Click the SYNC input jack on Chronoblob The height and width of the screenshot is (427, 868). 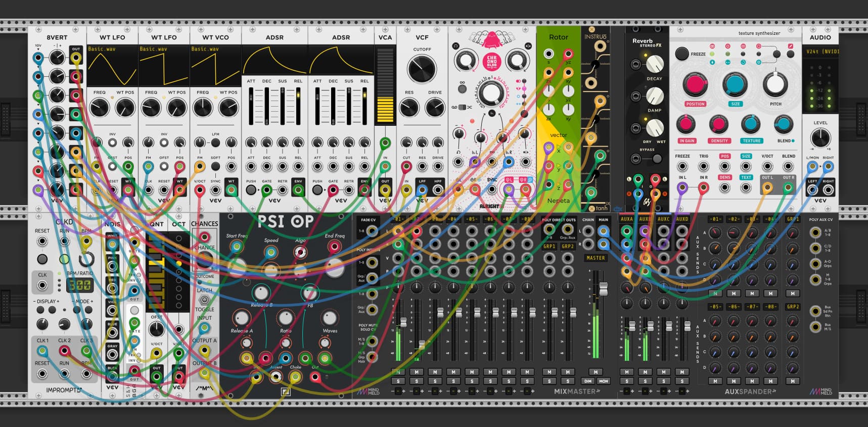tap(491, 189)
